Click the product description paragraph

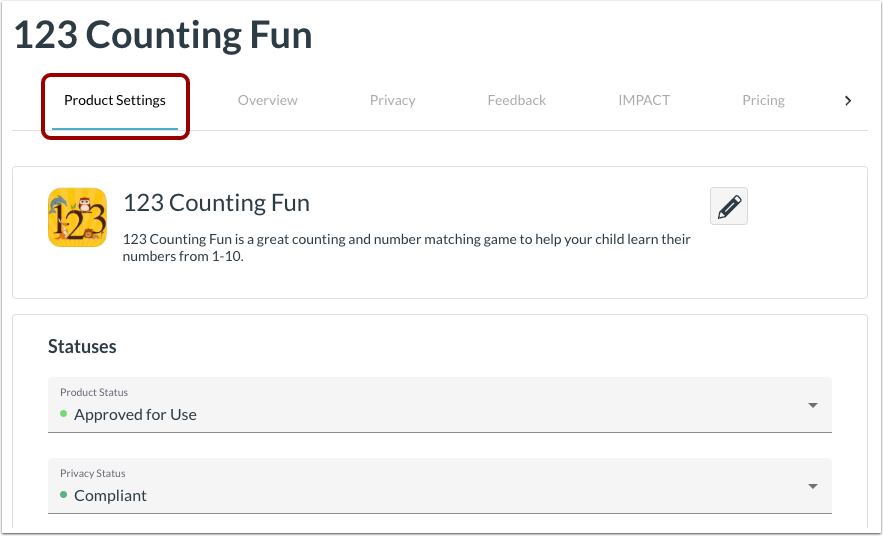click(x=407, y=248)
